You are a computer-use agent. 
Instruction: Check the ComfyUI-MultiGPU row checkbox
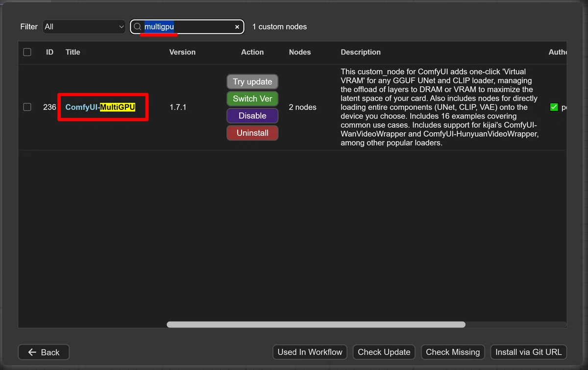pyautogui.click(x=27, y=107)
